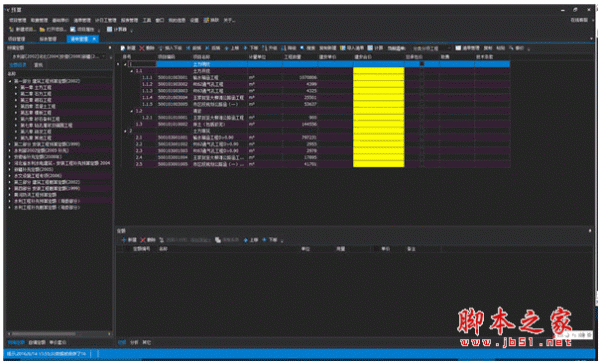This screenshot has width=600, height=363.
Task: Click the 清单管理 icon beside the dropdown
Action: pyautogui.click(x=458, y=48)
